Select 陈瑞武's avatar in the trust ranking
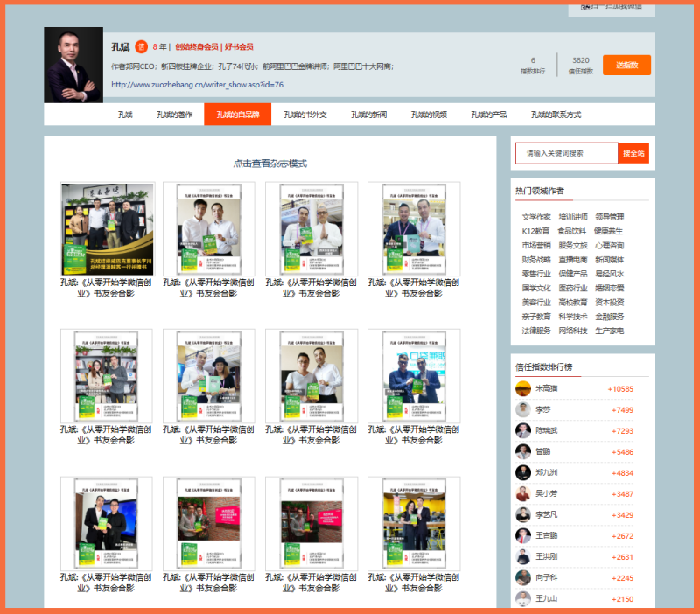Viewport: 700px width, 614px height. click(523, 431)
